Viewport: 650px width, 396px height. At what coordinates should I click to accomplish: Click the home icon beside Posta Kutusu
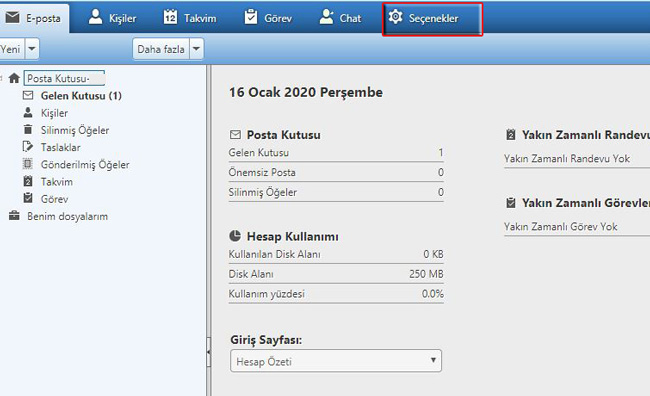(14, 78)
